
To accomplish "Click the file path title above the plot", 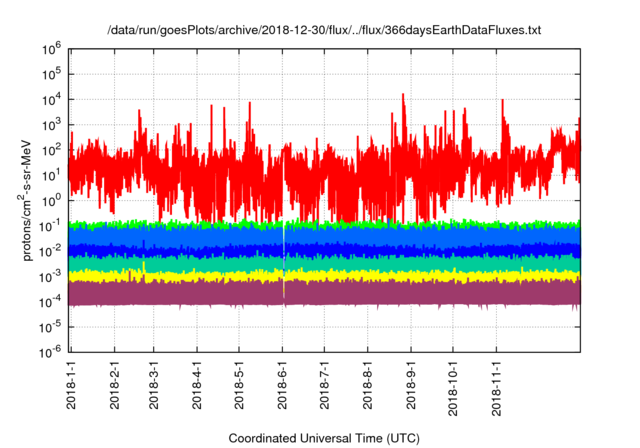I will pos(324,30).
